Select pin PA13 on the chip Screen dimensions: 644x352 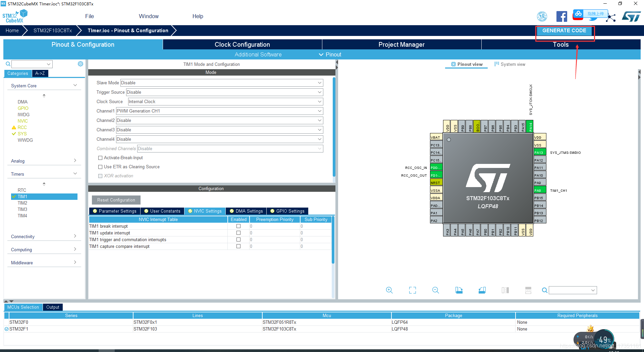(540, 152)
